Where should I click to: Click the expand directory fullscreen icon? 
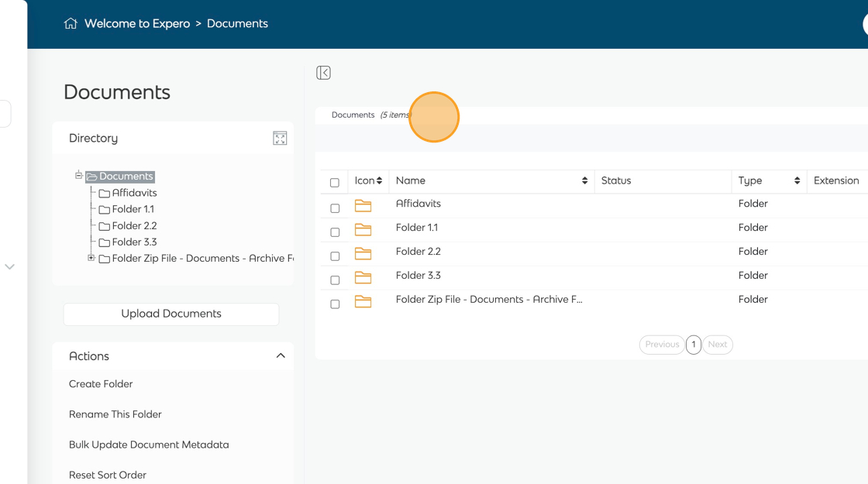pyautogui.click(x=280, y=139)
